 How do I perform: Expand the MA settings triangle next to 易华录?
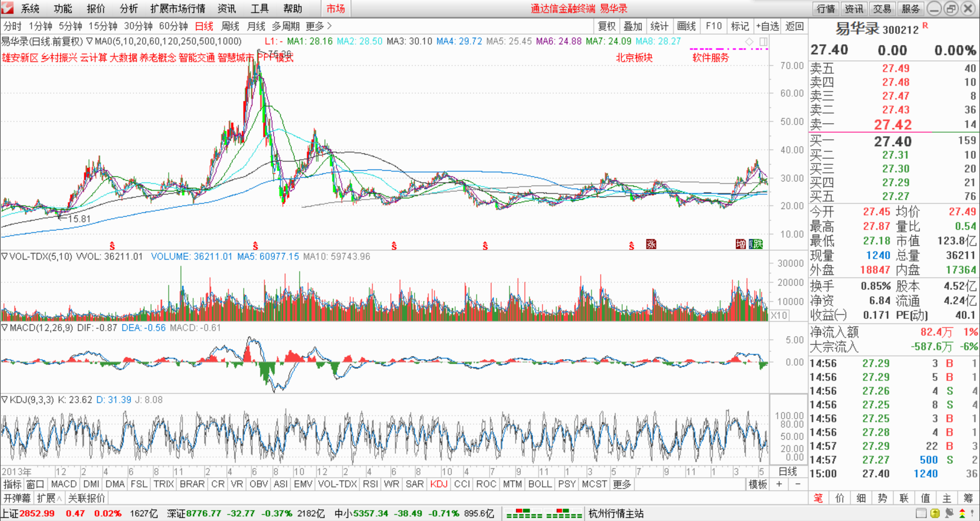tap(89, 41)
